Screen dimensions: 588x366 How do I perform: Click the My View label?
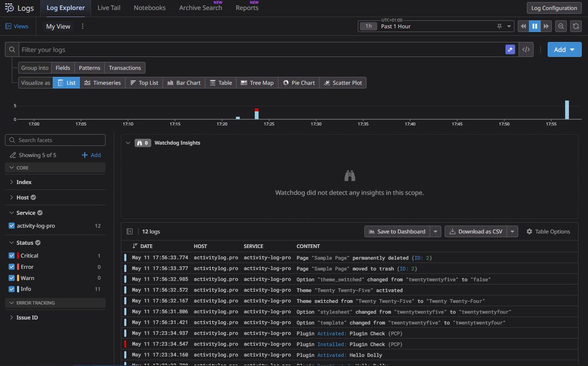point(58,26)
